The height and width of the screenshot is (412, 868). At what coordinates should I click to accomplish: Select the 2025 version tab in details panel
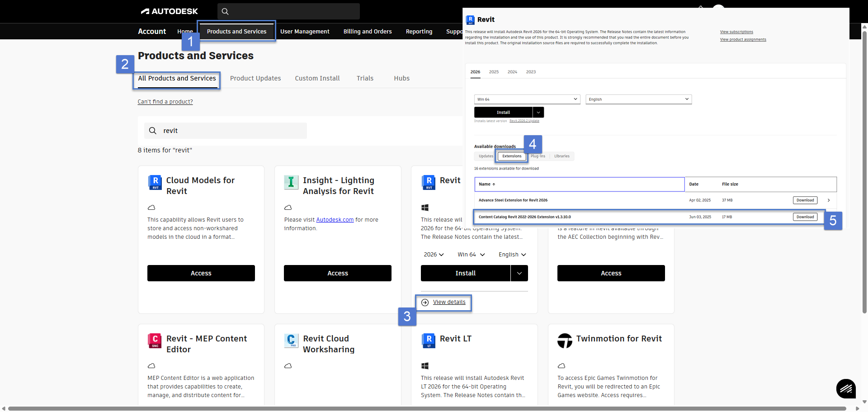[494, 72]
